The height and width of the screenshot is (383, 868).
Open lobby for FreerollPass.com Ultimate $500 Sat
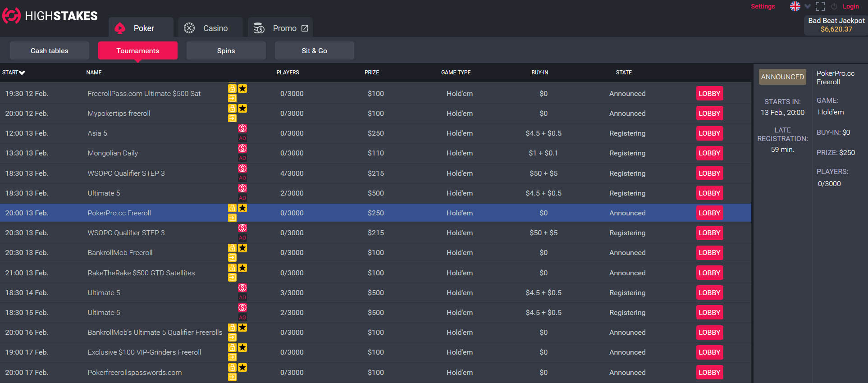pos(709,94)
